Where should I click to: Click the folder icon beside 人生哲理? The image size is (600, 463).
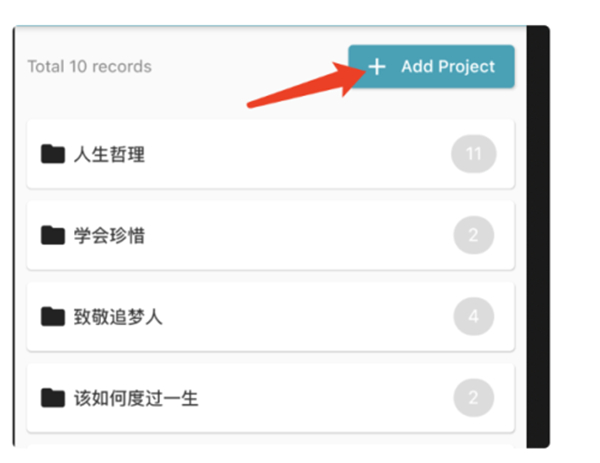coord(52,154)
